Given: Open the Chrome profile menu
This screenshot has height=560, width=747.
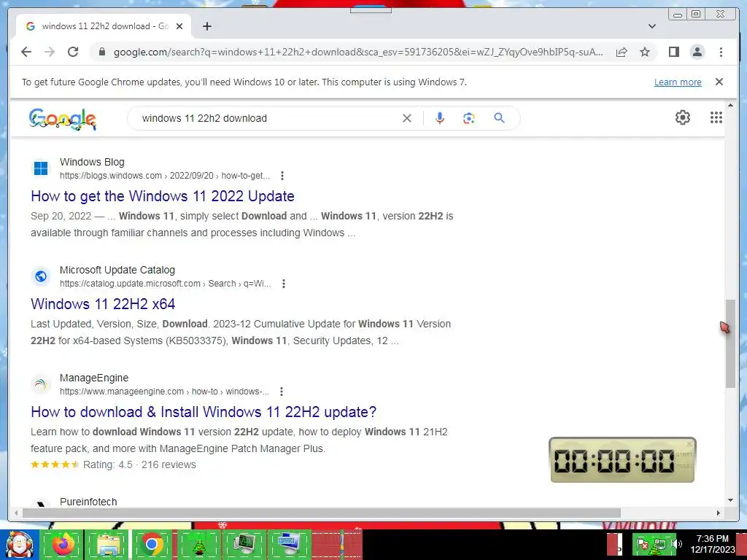Looking at the screenshot, I should click(x=697, y=52).
